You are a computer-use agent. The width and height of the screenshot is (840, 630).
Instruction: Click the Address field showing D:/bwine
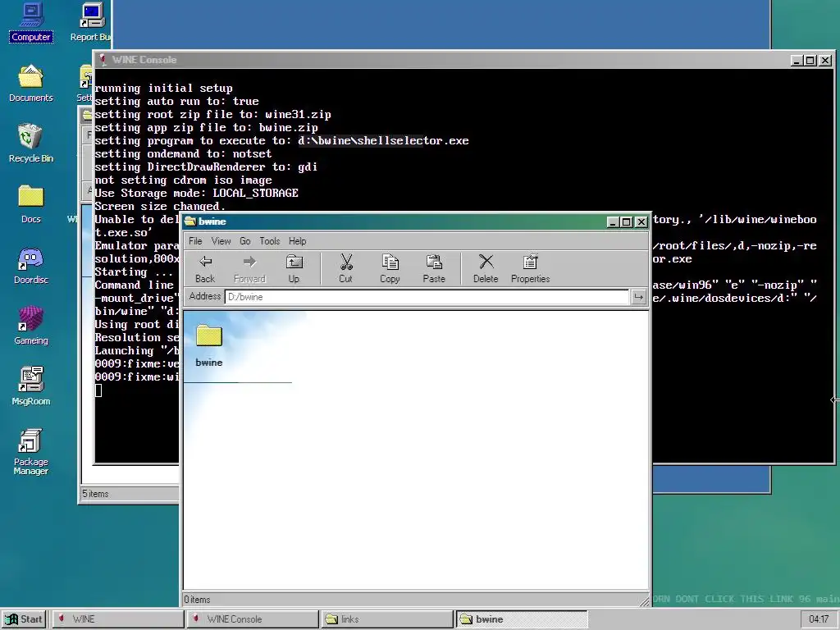pos(427,297)
